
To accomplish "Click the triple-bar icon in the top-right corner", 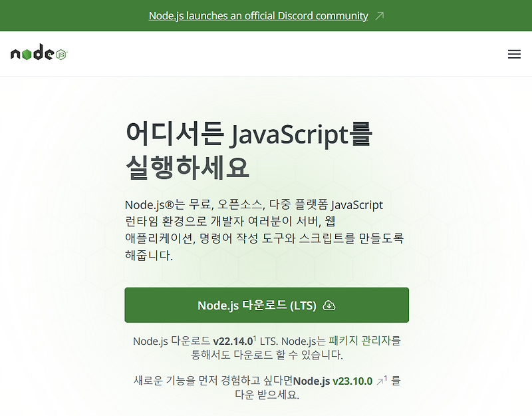I will [x=513, y=54].
